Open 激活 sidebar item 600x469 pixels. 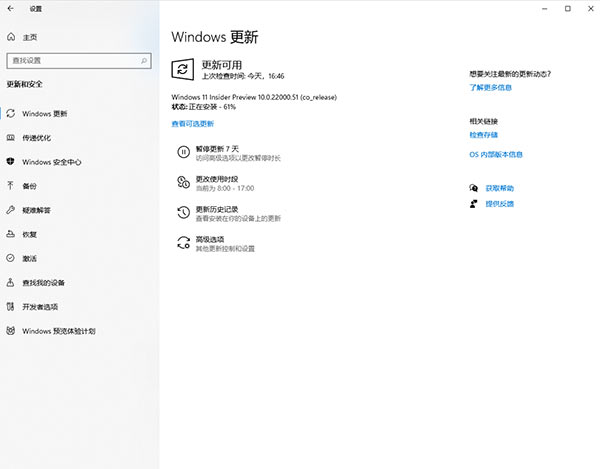click(29, 259)
